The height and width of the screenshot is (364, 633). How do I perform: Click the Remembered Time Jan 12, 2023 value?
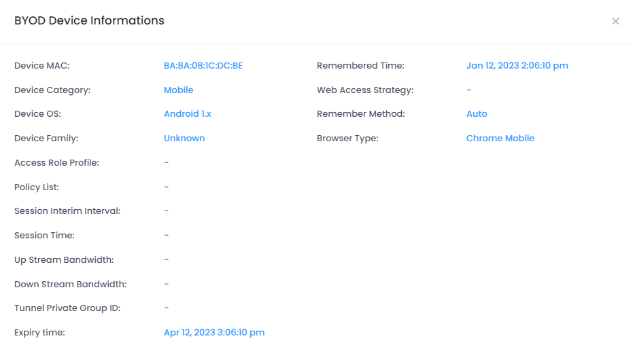coord(517,66)
